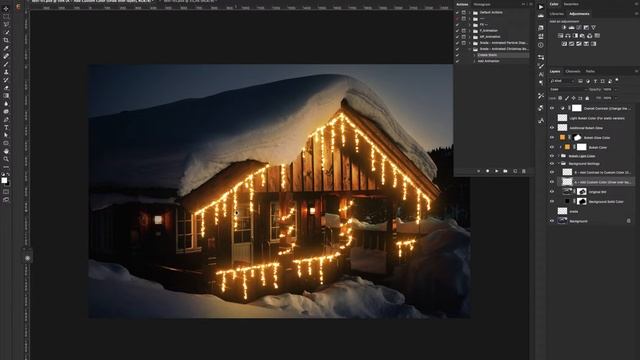Select the Brush tool

6,64
